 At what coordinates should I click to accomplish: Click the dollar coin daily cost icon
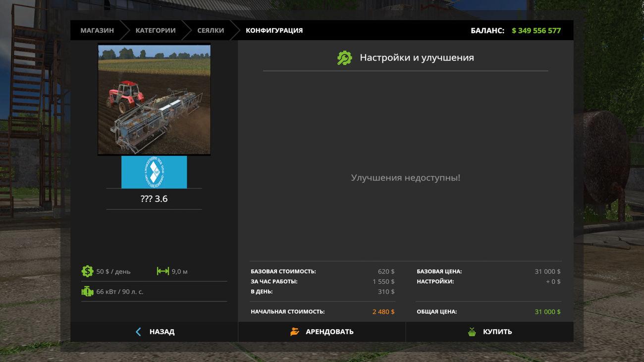pos(87,271)
